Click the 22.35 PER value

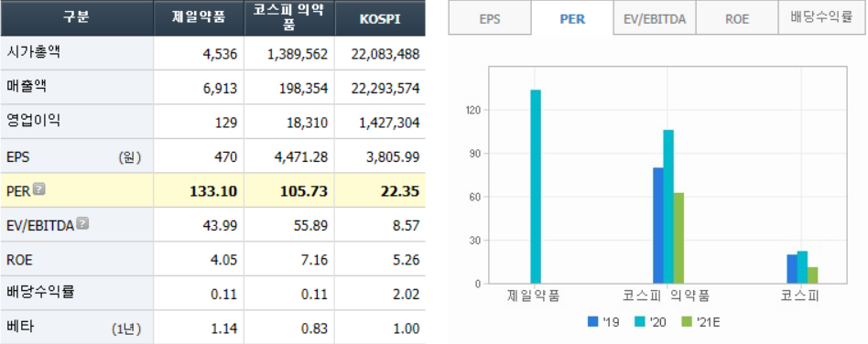(x=401, y=191)
